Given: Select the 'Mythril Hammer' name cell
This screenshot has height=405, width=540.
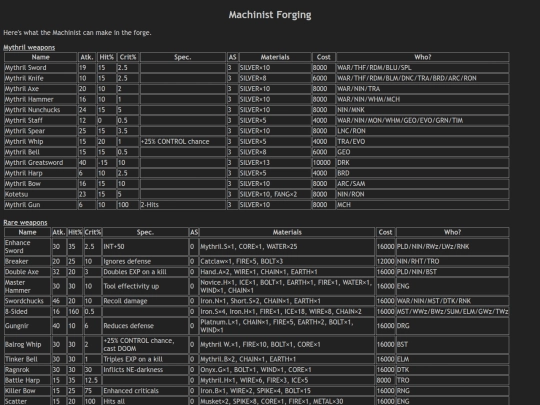Looking at the screenshot, I should tap(41, 99).
